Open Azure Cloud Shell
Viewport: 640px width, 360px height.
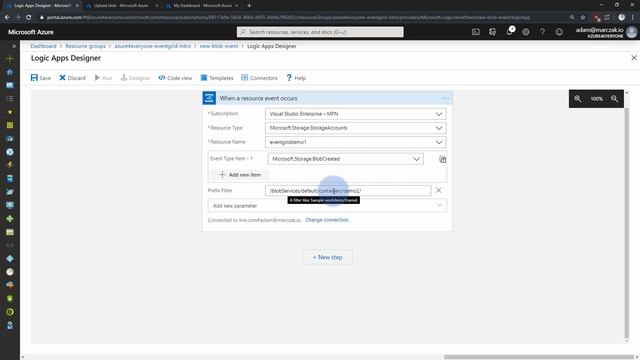(476, 32)
